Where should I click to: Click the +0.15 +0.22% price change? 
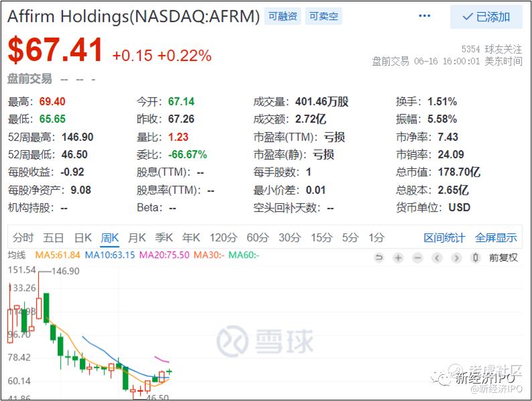pyautogui.click(x=162, y=56)
